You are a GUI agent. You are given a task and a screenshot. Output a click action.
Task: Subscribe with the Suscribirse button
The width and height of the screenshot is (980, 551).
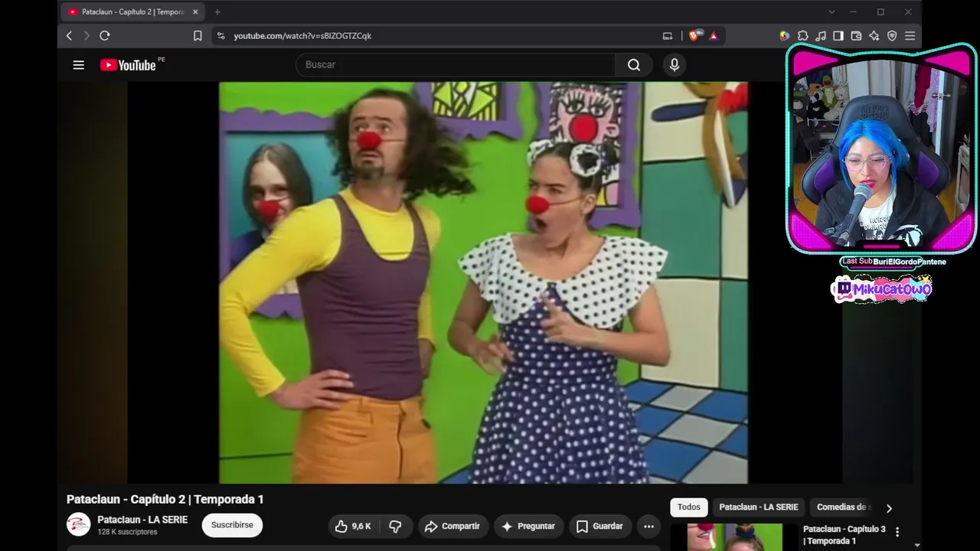click(x=232, y=525)
